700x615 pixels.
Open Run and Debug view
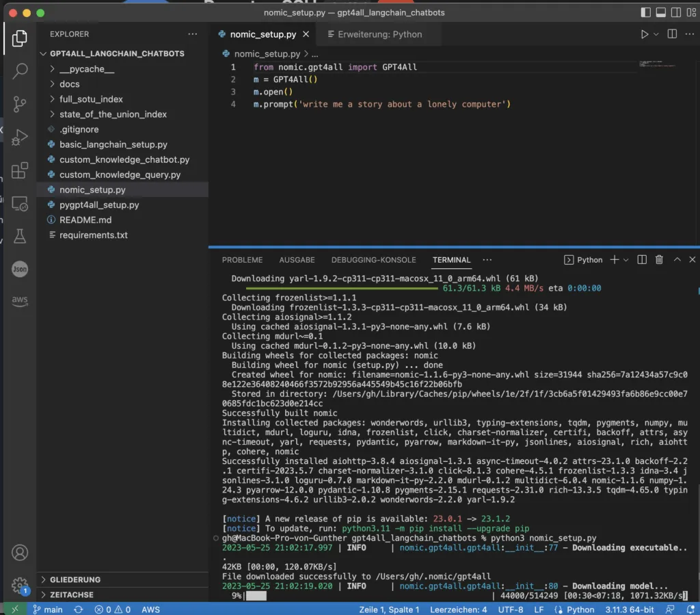[19, 137]
